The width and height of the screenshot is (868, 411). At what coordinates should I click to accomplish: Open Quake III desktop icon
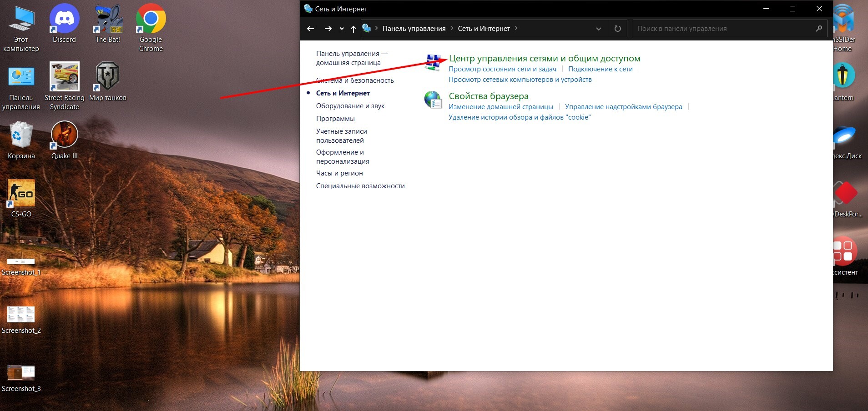pyautogui.click(x=64, y=135)
